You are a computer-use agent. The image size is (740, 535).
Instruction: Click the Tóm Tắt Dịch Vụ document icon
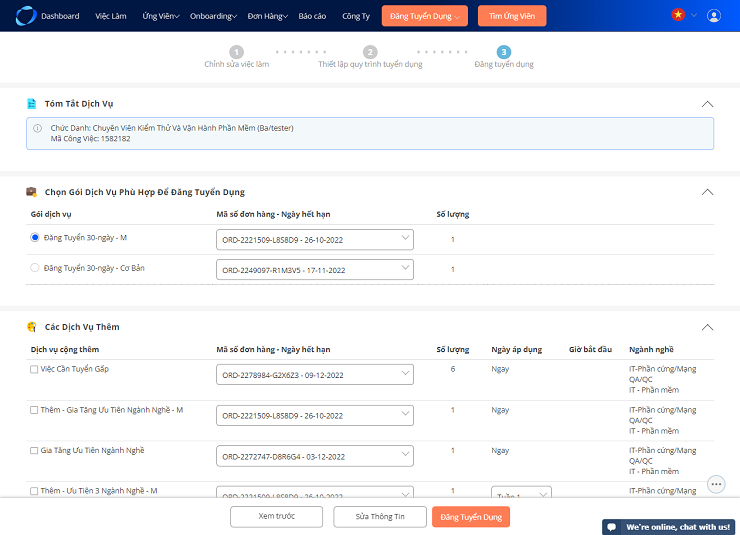pos(32,103)
